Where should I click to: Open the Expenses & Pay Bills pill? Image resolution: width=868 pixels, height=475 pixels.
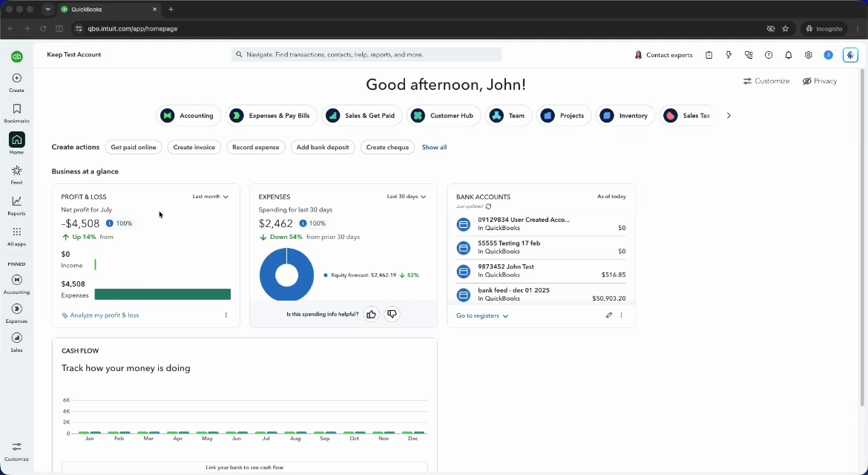click(x=272, y=116)
